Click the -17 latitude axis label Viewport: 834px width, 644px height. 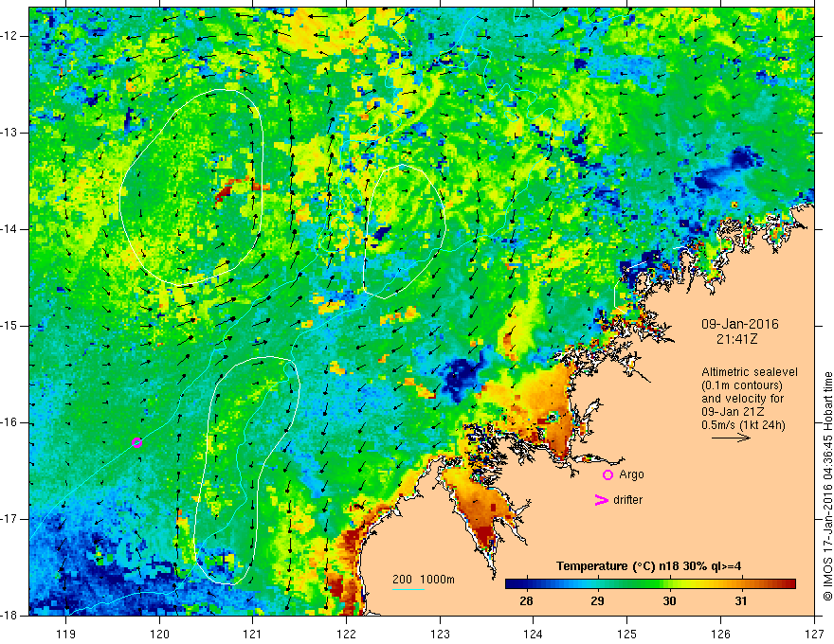(9, 519)
